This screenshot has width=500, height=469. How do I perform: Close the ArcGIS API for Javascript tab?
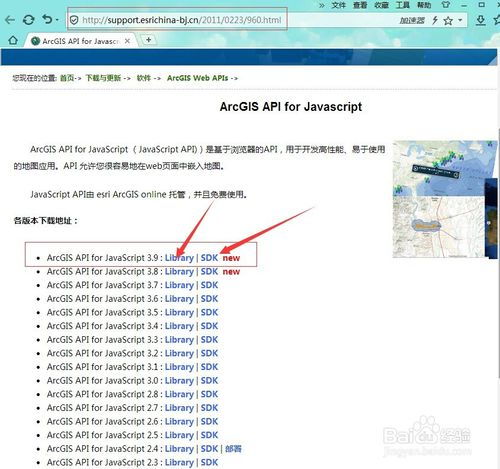coord(127,41)
